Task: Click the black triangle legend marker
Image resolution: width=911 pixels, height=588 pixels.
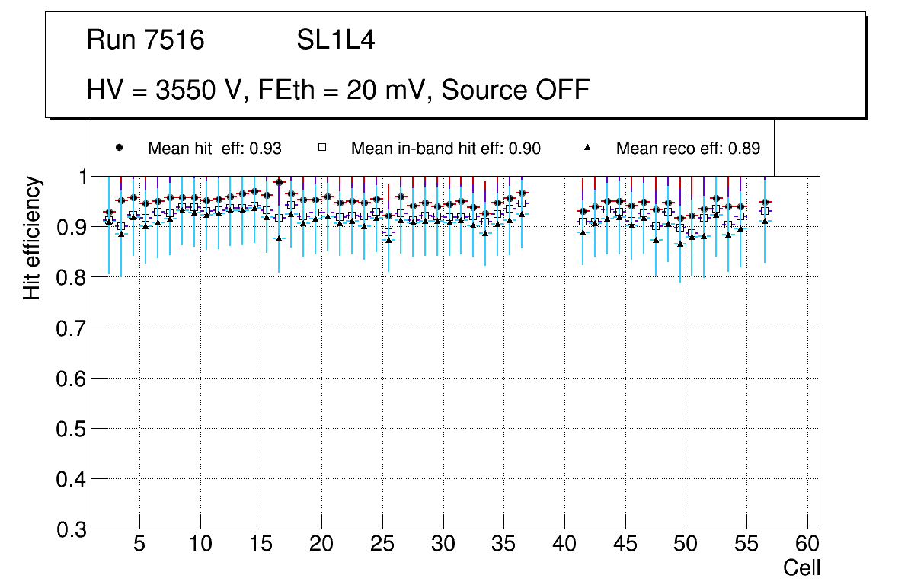Action: point(587,148)
